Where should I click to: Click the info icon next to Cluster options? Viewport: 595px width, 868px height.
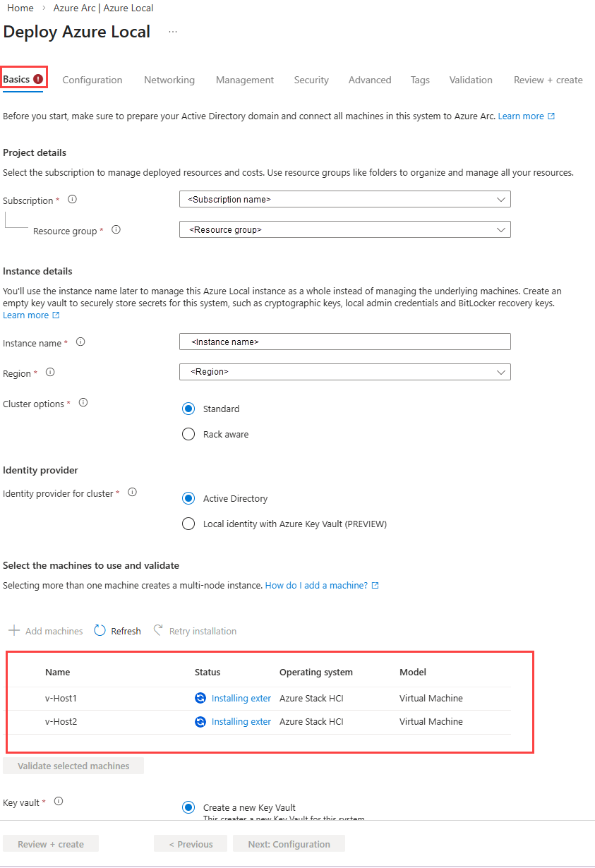[83, 403]
